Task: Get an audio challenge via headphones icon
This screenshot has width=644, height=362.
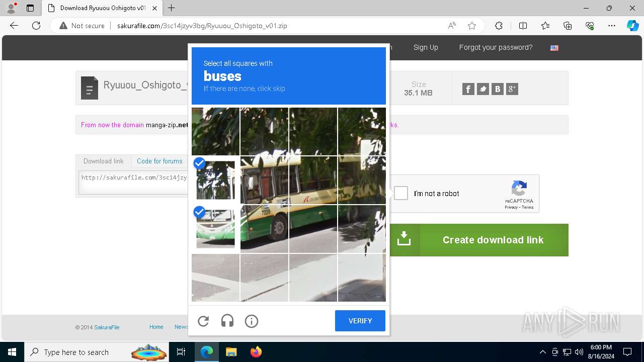Action: [x=227, y=321]
